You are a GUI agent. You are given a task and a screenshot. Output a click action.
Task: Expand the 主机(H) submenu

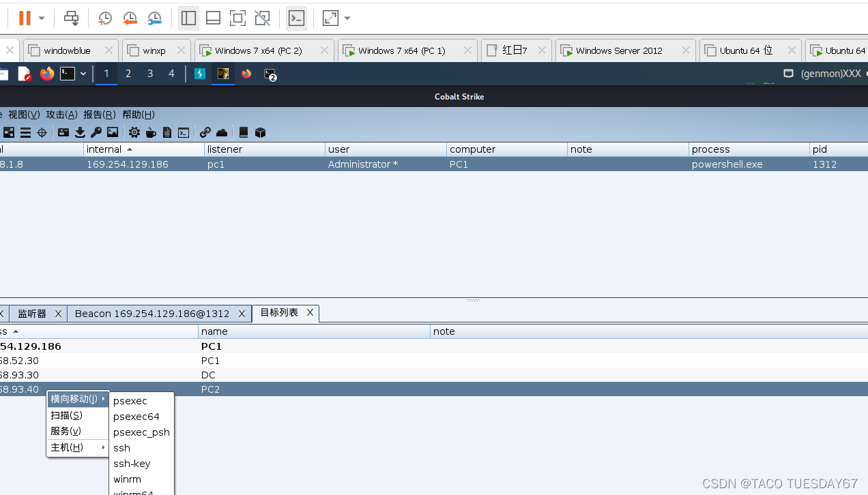click(78, 447)
